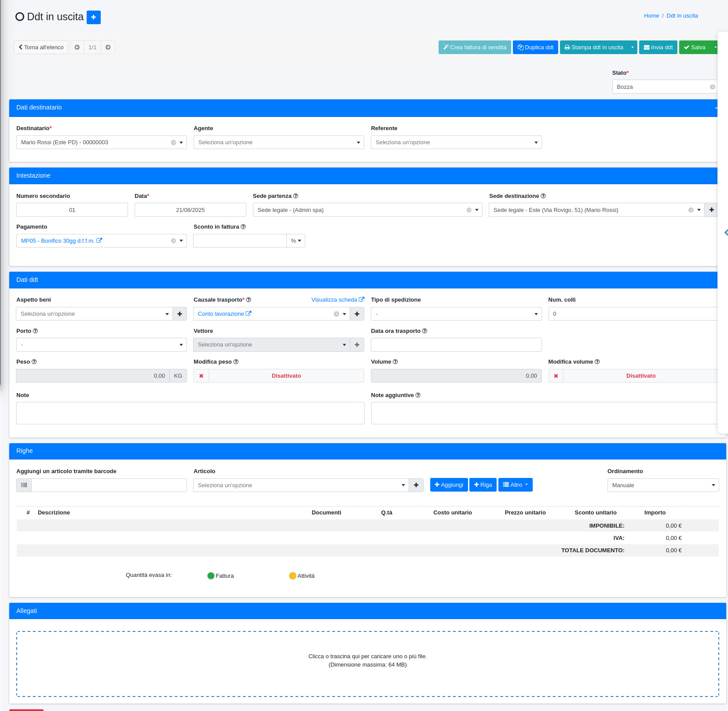Viewport: 728px width, 711px height.
Task: Go to next record arrow icon
Action: pyautogui.click(x=108, y=47)
